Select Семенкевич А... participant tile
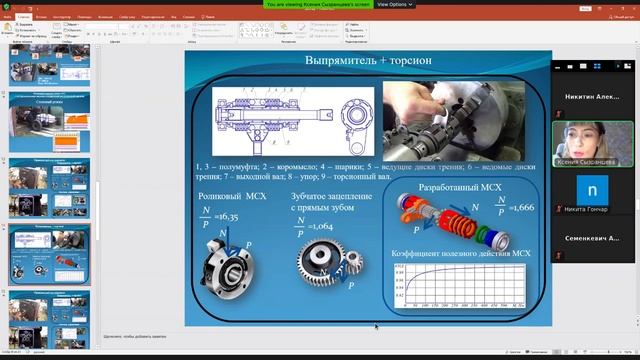The image size is (640, 360). (593, 239)
